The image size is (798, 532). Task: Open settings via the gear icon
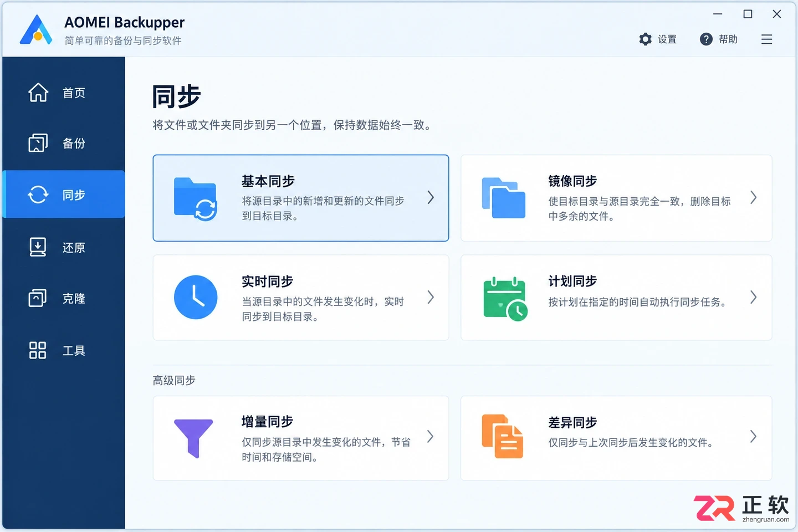click(x=645, y=39)
